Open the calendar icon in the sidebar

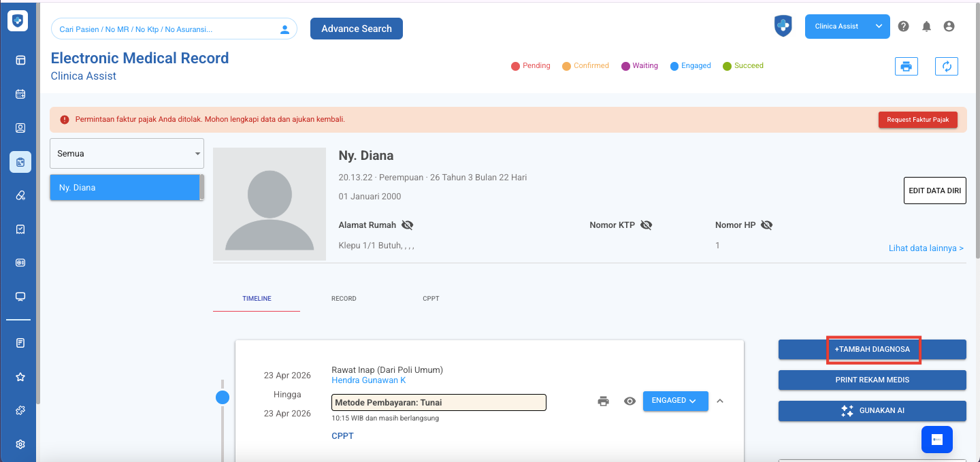click(20, 94)
